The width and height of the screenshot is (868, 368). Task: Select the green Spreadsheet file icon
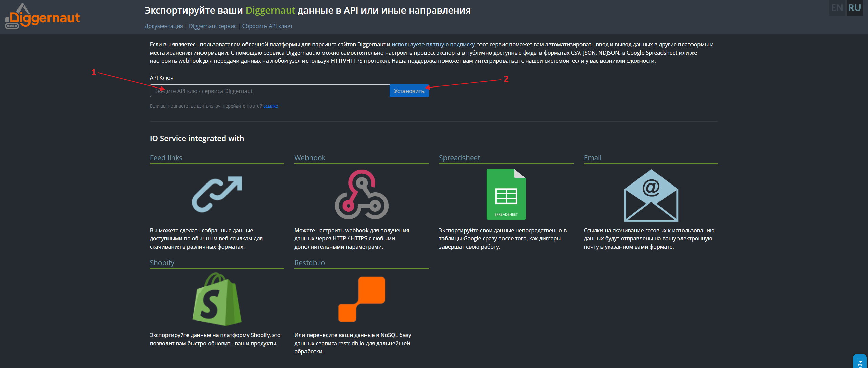coord(506,194)
